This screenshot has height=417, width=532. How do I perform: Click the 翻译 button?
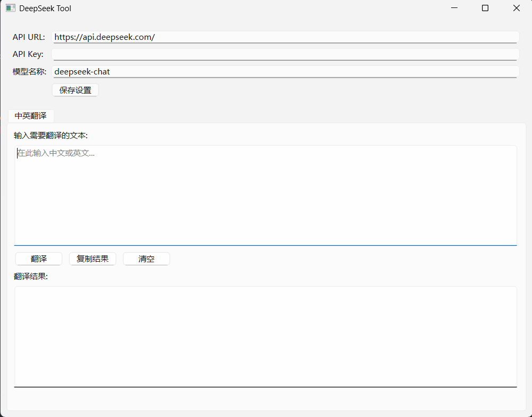pyautogui.click(x=39, y=259)
